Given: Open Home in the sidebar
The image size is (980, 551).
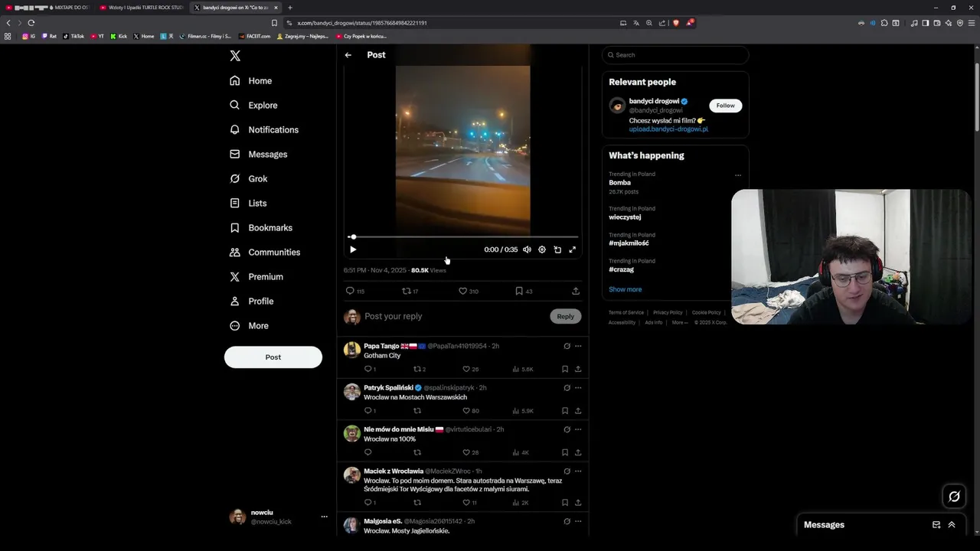Looking at the screenshot, I should [x=251, y=81].
